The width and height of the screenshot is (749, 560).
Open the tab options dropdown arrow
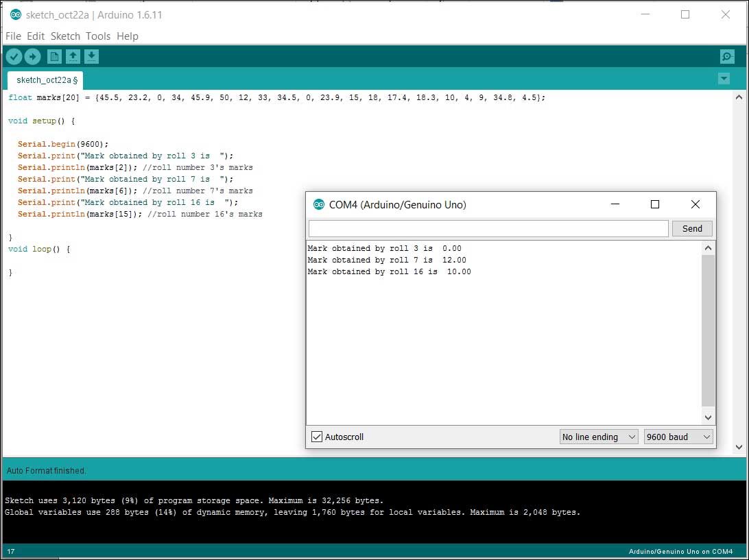tap(724, 79)
